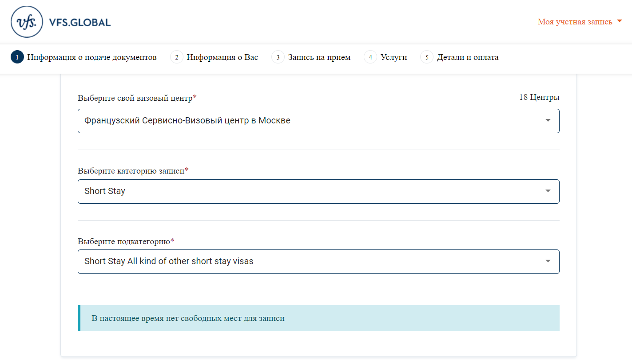Click the arrow in the subcategory dropdown
Image resolution: width=632 pixels, height=364 pixels.
point(548,261)
